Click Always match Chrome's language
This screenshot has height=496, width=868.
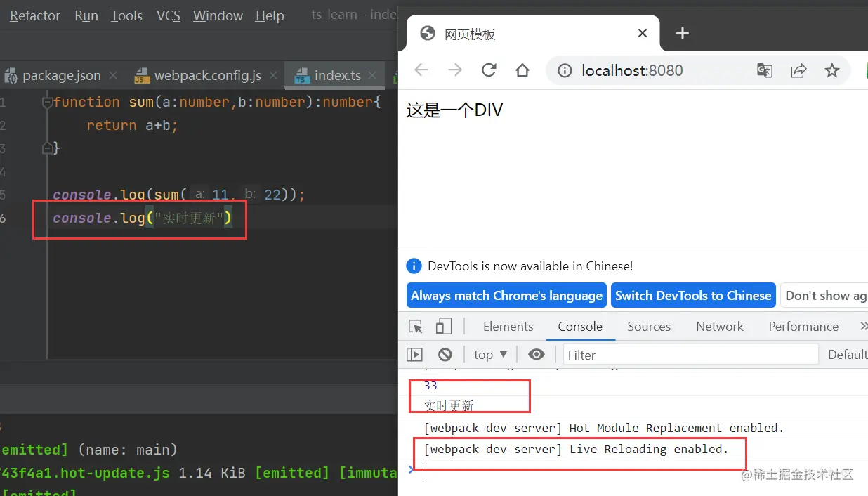coord(507,296)
